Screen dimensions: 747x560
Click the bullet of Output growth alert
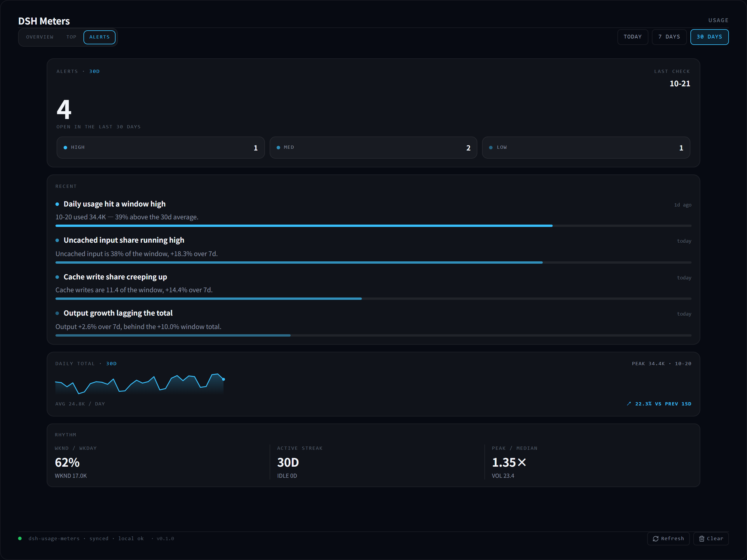(x=57, y=313)
